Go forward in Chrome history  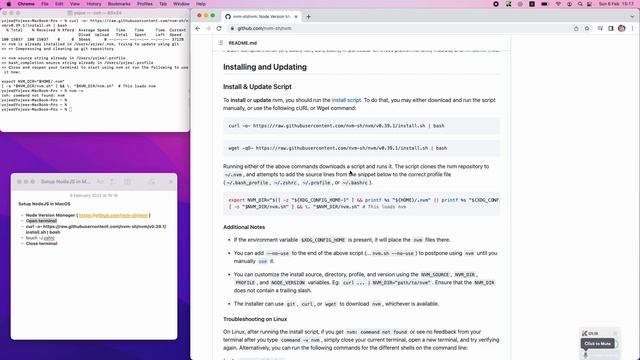point(208,29)
